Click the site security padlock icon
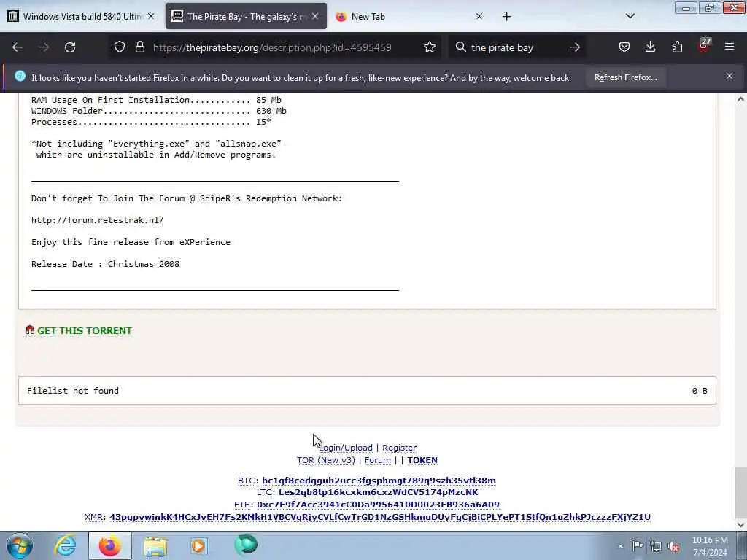The width and height of the screenshot is (747, 560). tap(139, 47)
